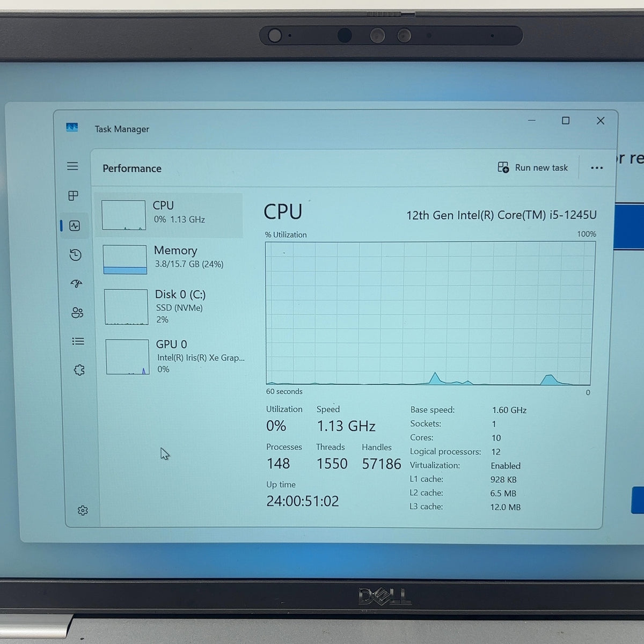Open the hamburger navigation menu
The height and width of the screenshot is (644, 644).
[72, 166]
